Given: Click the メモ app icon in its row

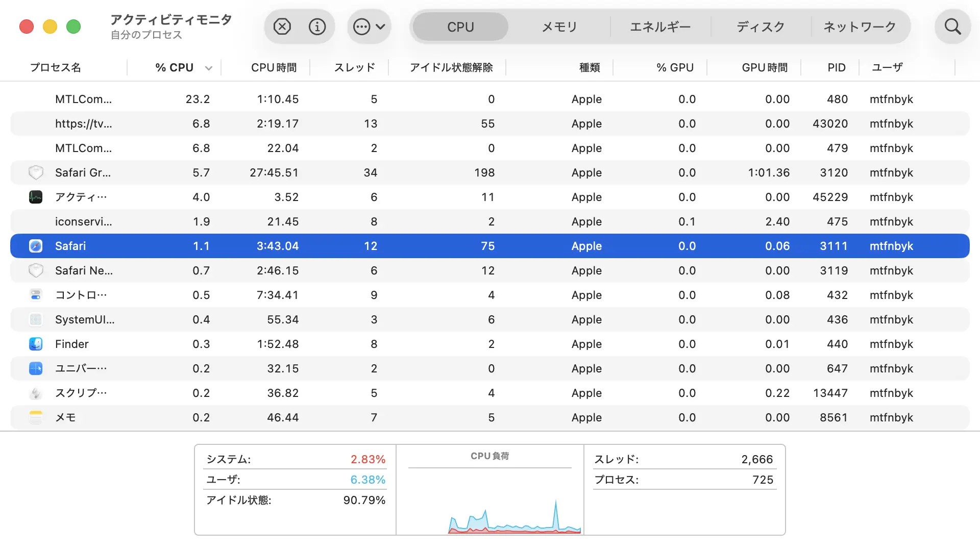Looking at the screenshot, I should [x=36, y=417].
